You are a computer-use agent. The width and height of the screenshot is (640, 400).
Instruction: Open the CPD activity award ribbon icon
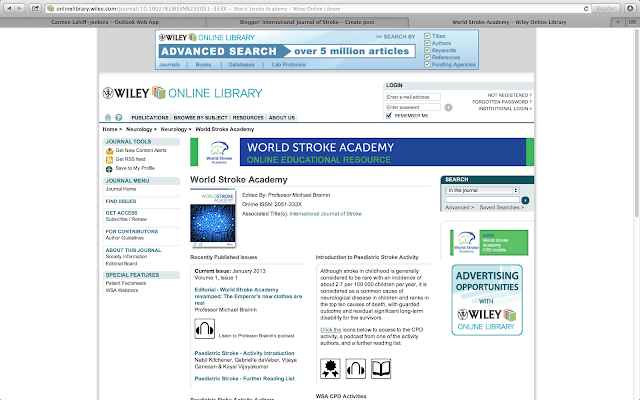[330, 369]
